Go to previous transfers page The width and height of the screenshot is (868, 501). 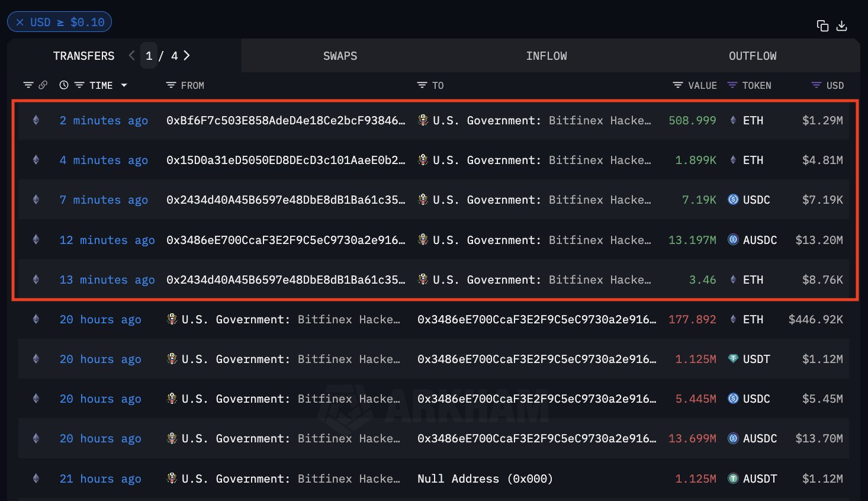131,56
